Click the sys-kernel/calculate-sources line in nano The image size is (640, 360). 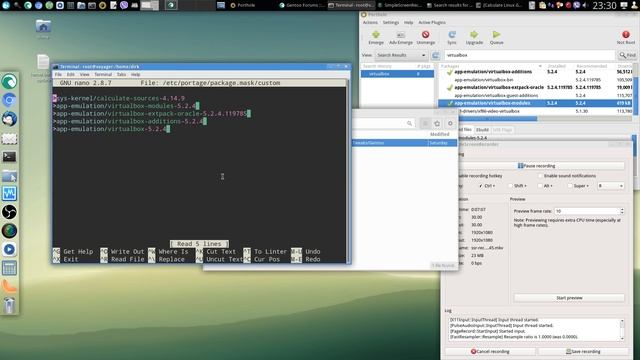click(119, 98)
